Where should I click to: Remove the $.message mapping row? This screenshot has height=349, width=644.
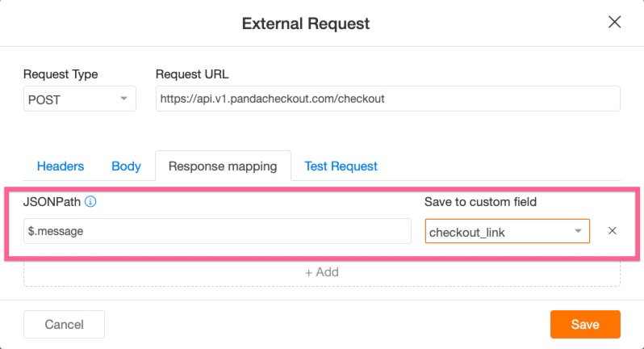(x=612, y=230)
